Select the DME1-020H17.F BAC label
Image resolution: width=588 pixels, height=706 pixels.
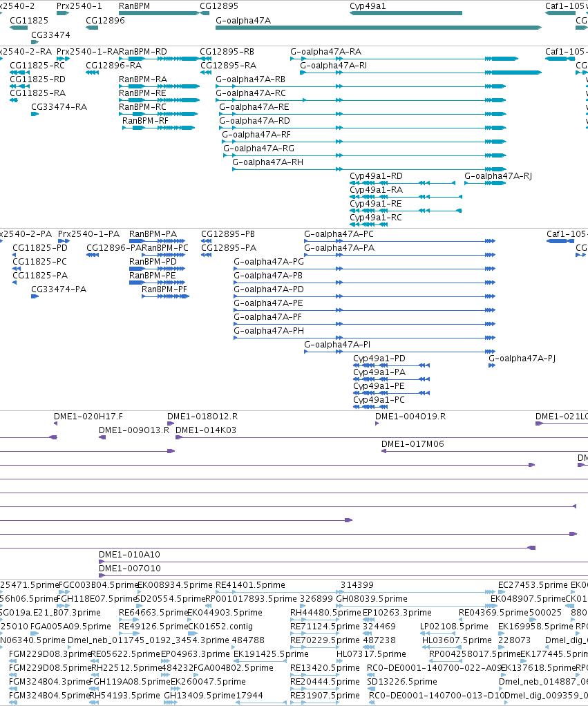[x=88, y=417]
